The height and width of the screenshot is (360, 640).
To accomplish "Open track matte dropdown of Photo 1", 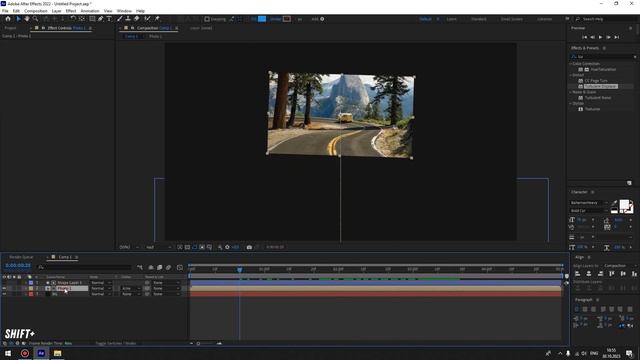I will click(130, 288).
